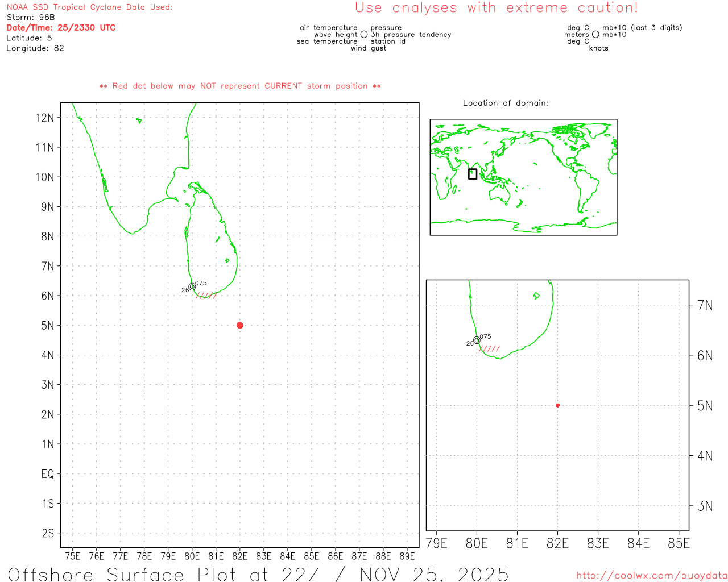Click the 'wind gust' legend label
The width and height of the screenshot is (728, 582).
pyautogui.click(x=369, y=48)
